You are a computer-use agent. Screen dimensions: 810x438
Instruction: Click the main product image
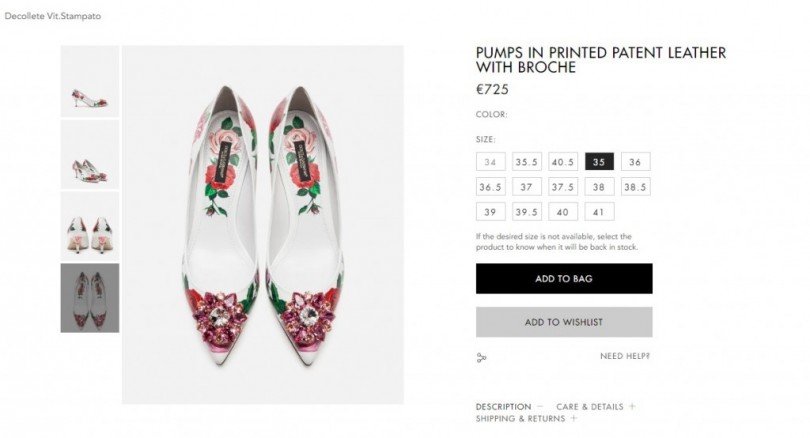tap(263, 224)
